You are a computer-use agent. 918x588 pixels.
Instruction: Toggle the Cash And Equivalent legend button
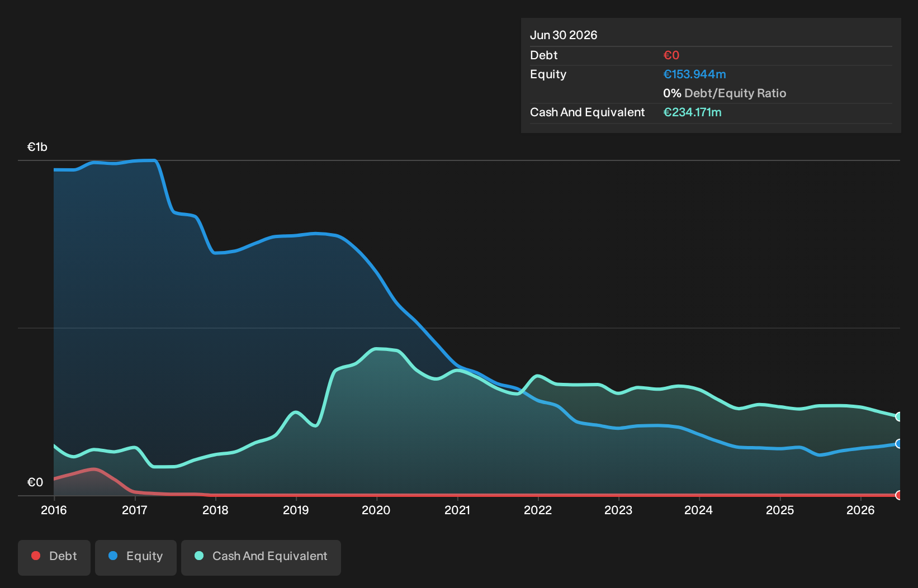(x=261, y=557)
